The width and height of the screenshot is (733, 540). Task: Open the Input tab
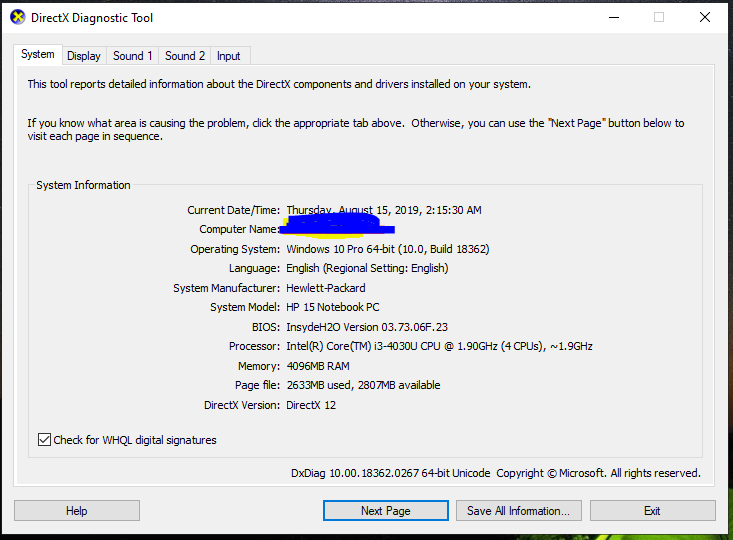[x=229, y=56]
